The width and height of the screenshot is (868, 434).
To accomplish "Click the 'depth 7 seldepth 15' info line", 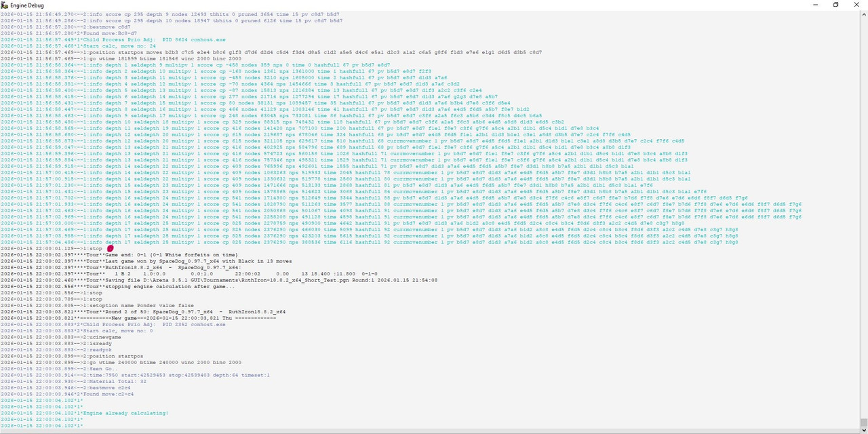I will pos(256,102).
